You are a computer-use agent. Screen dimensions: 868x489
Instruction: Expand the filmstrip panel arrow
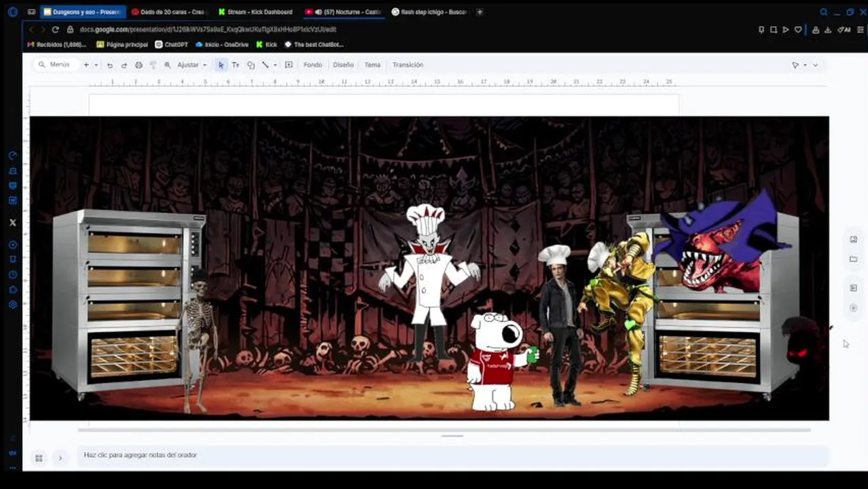click(x=60, y=458)
